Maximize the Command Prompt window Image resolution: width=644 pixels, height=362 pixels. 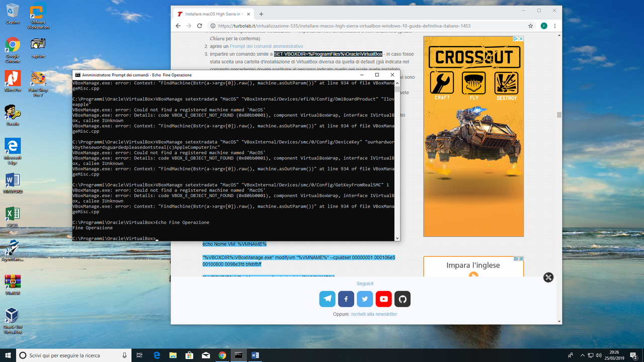click(377, 75)
